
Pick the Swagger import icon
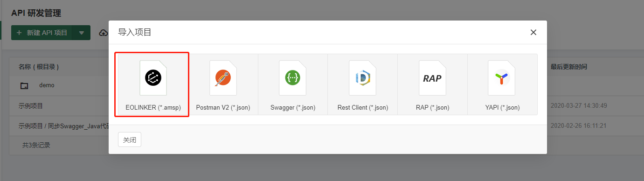click(293, 78)
